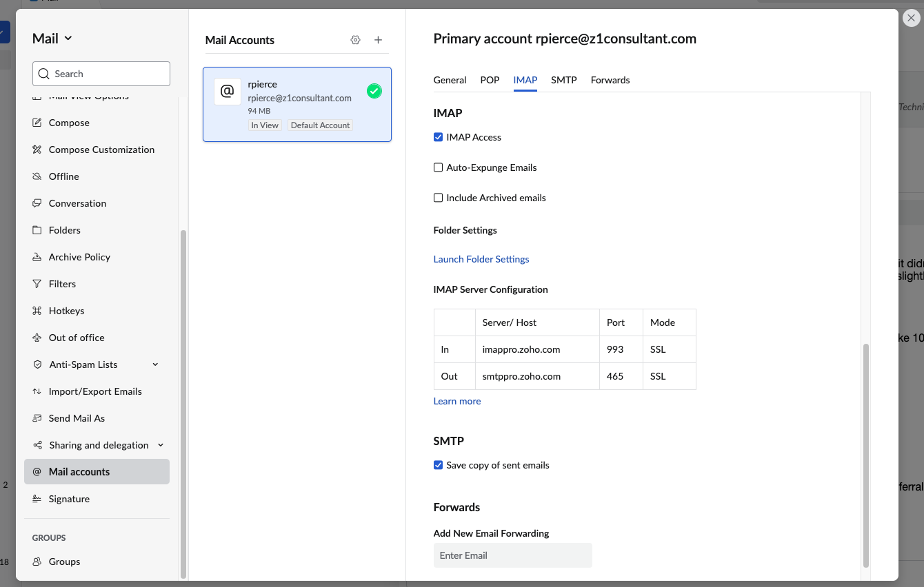Expand the Anti-Spam Lists chevron
This screenshot has height=587, width=924.
pos(155,364)
